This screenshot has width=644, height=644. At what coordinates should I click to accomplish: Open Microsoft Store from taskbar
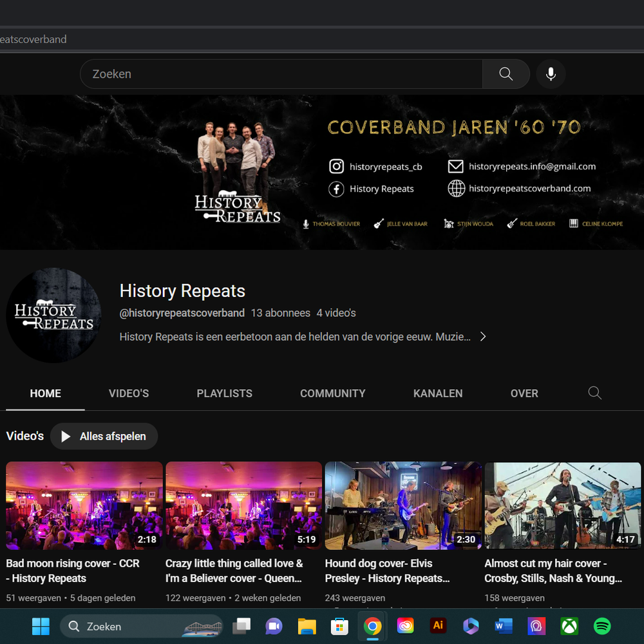[x=339, y=627]
